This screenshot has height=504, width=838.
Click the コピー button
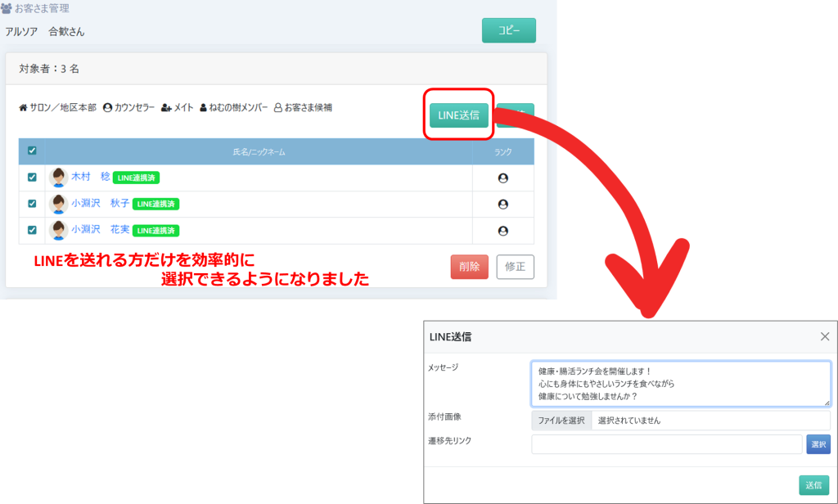tap(508, 30)
